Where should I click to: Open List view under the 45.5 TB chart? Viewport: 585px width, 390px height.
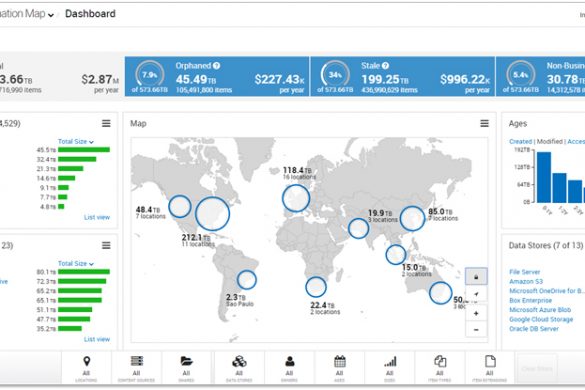pos(97,217)
